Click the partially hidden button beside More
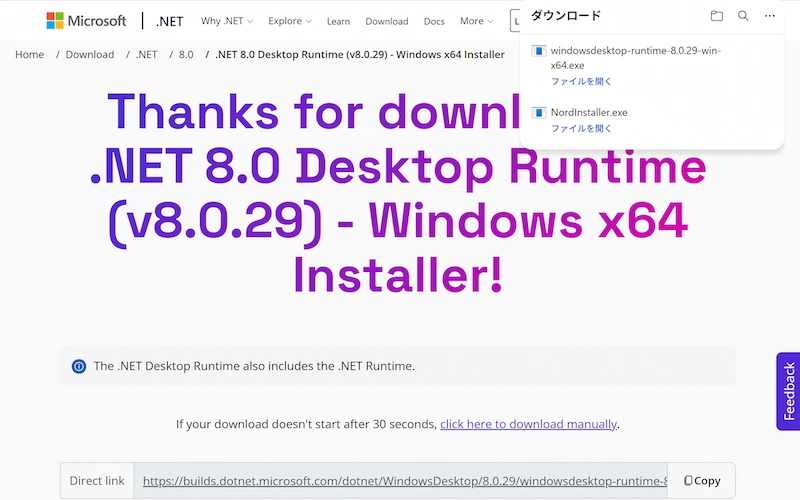This screenshot has width=800, height=500. pyautogui.click(x=515, y=21)
